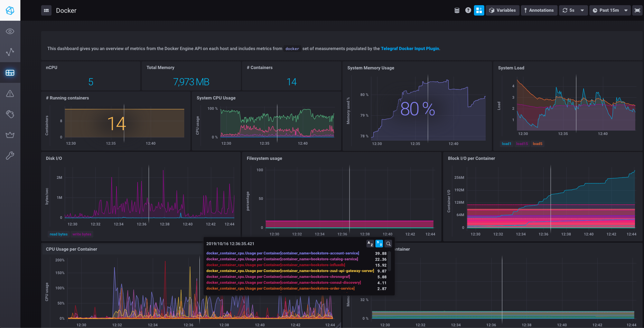The height and width of the screenshot is (328, 644).
Task: Open Admin via crown sidebar icon
Action: coord(10,135)
